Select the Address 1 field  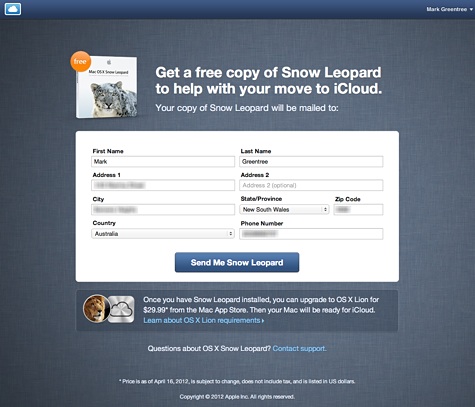(x=163, y=185)
